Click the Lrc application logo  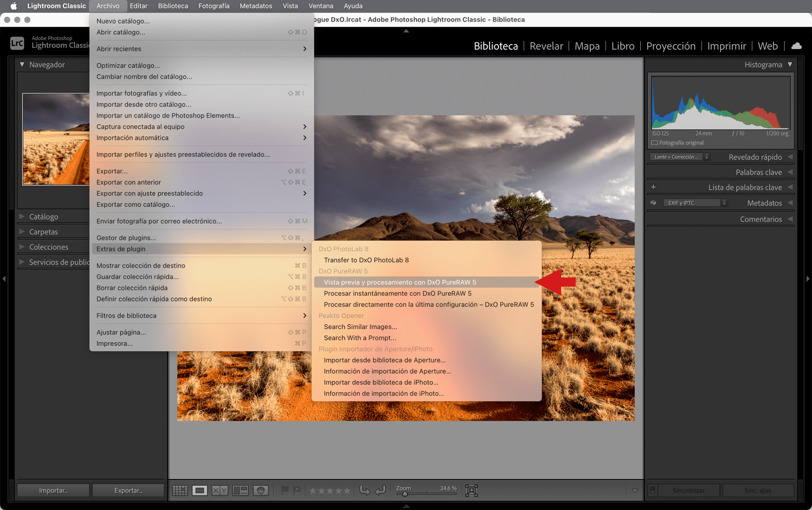17,43
